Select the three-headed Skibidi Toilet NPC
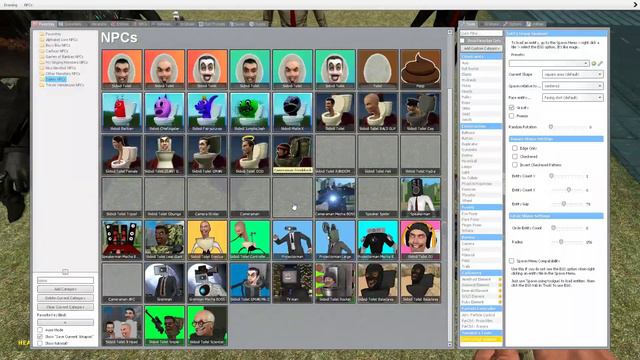This screenshot has height=360, width=640. point(122,325)
